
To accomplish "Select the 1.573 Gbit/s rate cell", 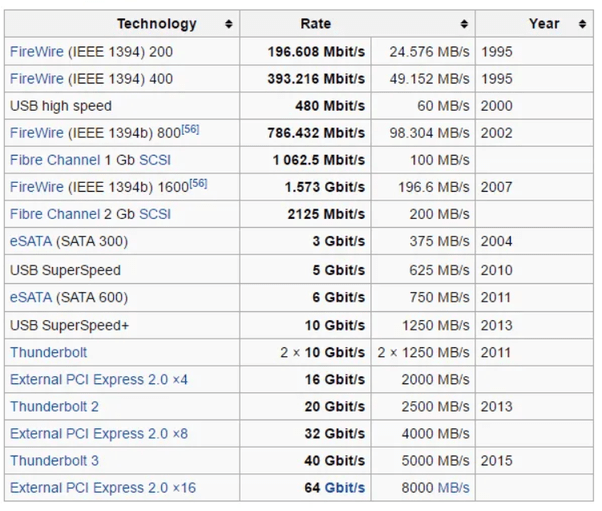I will 306,187.
